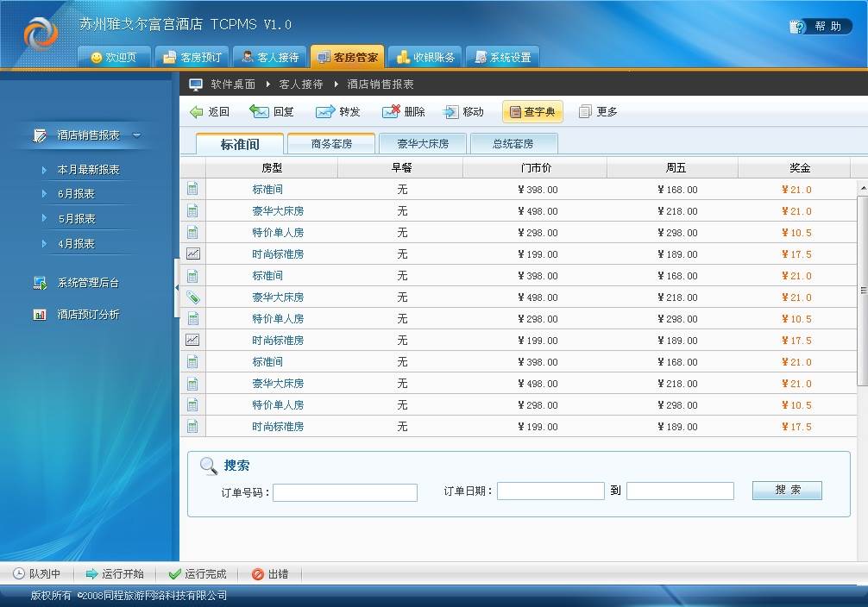Click the 转发 forward icon
This screenshot has height=607, width=868.
(325, 111)
